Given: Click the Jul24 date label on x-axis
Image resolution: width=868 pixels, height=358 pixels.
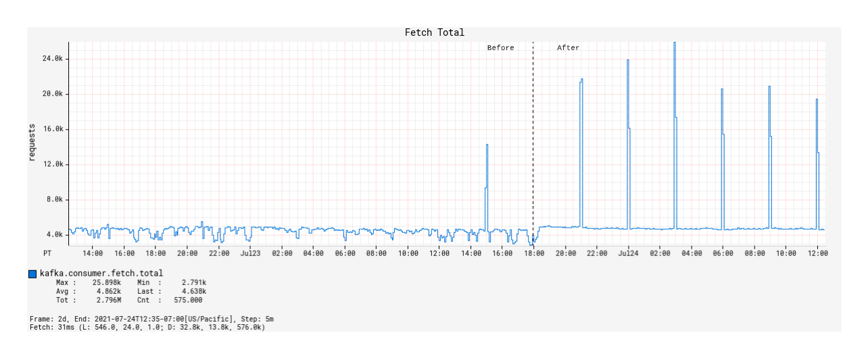Looking at the screenshot, I should tap(628, 253).
